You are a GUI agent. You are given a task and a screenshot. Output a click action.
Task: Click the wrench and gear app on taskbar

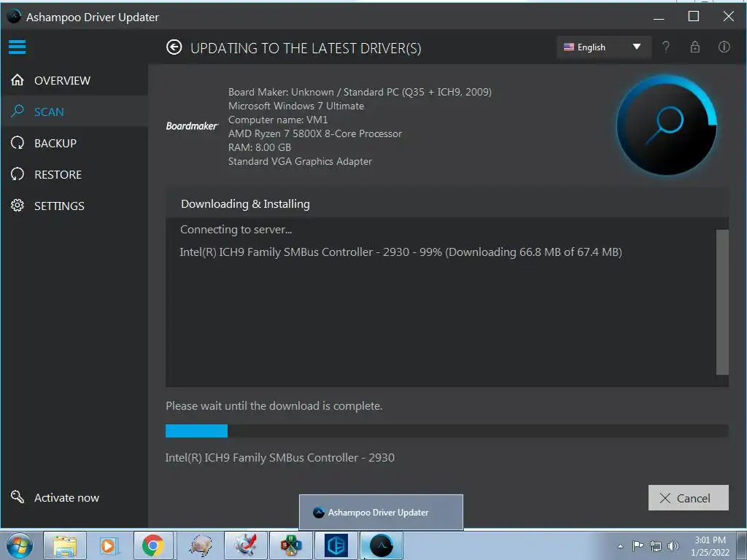tap(246, 545)
